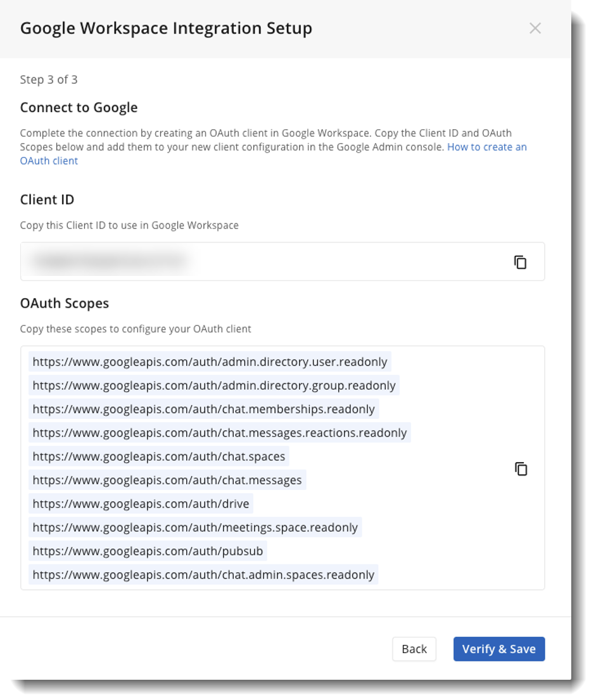589x700 pixels.
Task: Go back with the Back button
Action: 414,649
